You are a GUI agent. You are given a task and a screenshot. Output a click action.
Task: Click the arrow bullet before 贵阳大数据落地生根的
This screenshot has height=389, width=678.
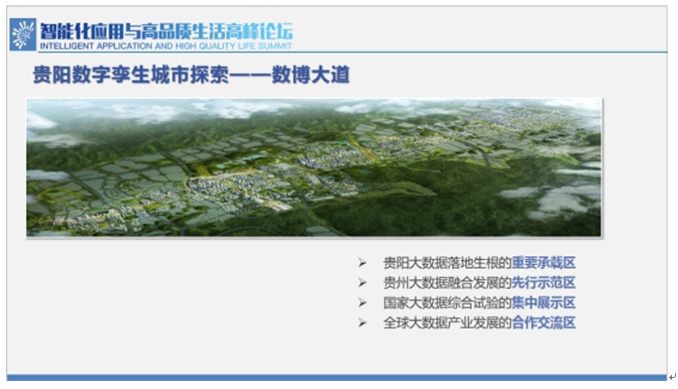[362, 263]
